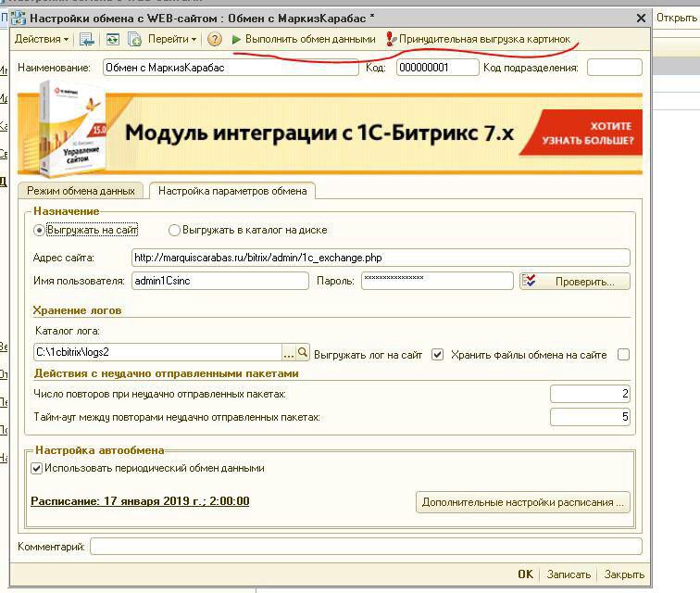The width and height of the screenshot is (700, 593).
Task: Click the find-in-list toolbar icon
Action: click(x=87, y=39)
